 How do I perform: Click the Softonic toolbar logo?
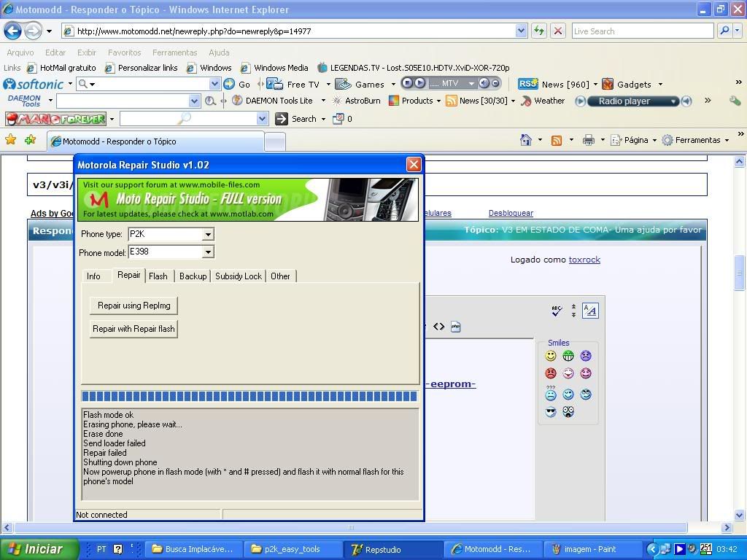[x=34, y=85]
